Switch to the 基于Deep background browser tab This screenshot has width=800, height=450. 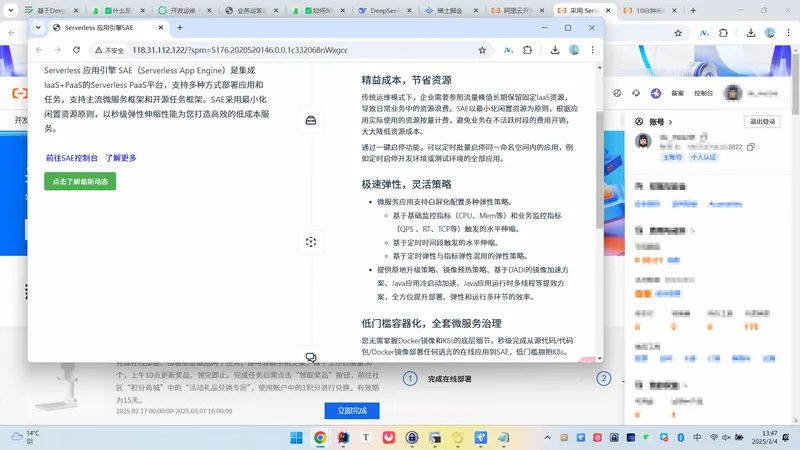[x=50, y=10]
